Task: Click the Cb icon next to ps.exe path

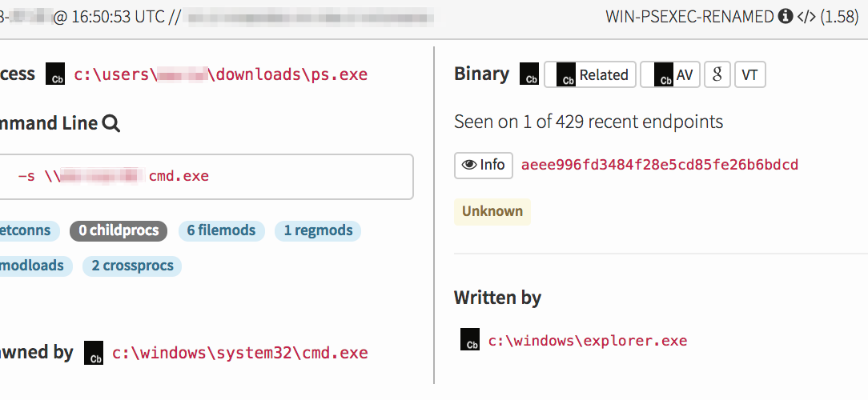Action: point(55,74)
